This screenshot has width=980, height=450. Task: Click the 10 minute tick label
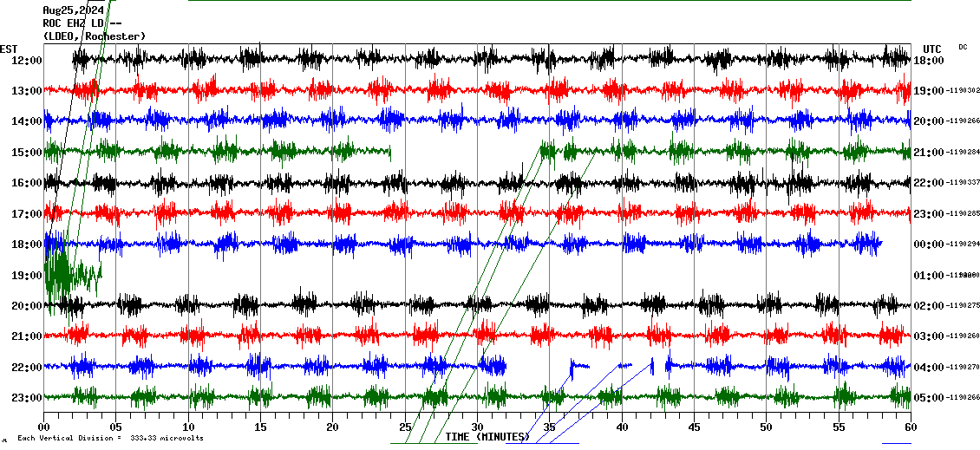188,427
